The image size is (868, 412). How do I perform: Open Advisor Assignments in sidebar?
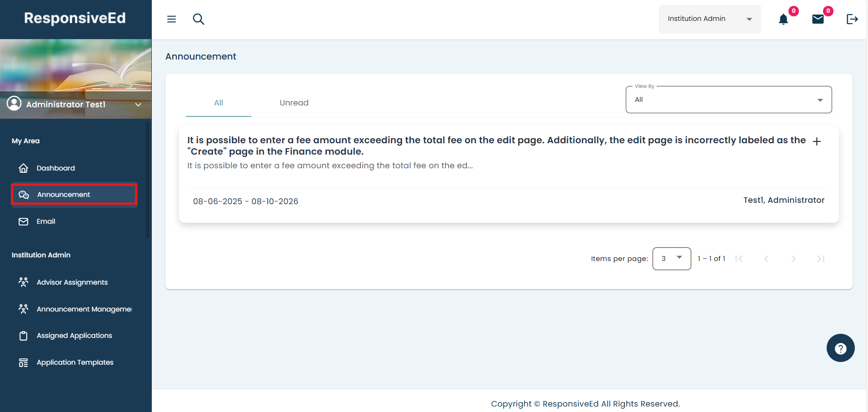(x=72, y=282)
